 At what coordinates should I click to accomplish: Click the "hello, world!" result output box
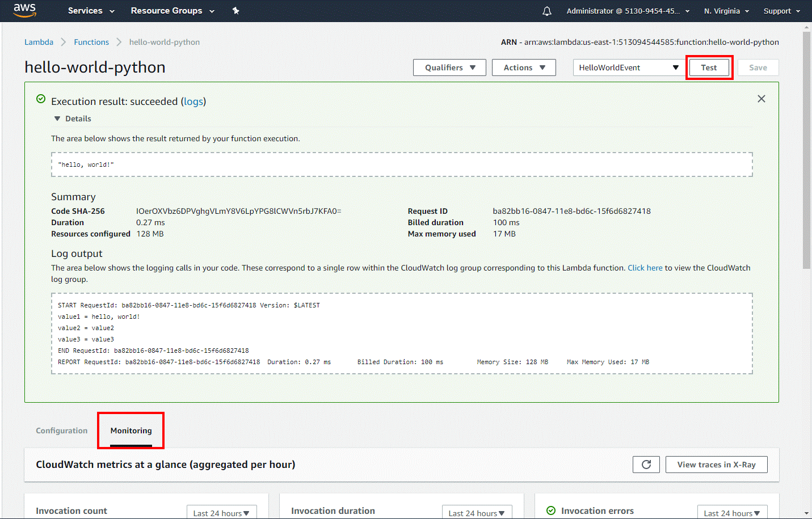coord(402,164)
